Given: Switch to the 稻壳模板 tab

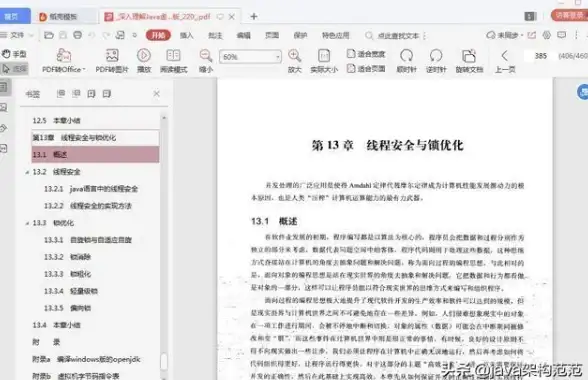Looking at the screenshot, I should 64,17.
